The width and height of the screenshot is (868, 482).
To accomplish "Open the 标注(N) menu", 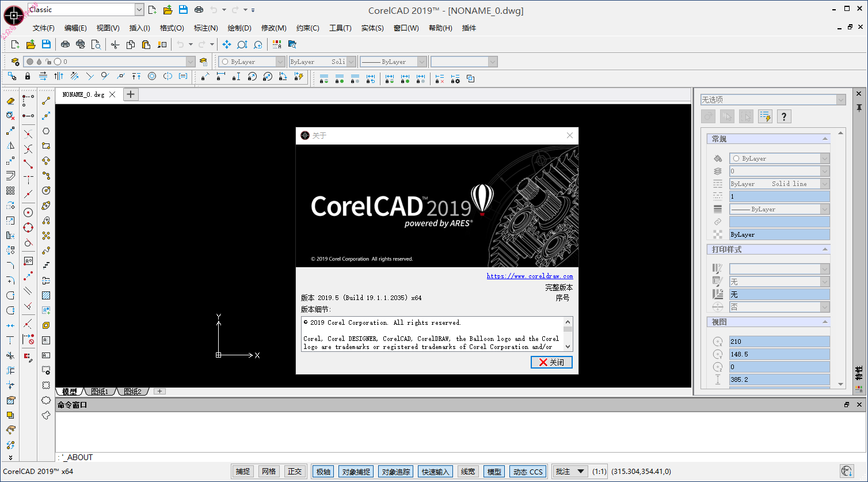I will [x=205, y=28].
